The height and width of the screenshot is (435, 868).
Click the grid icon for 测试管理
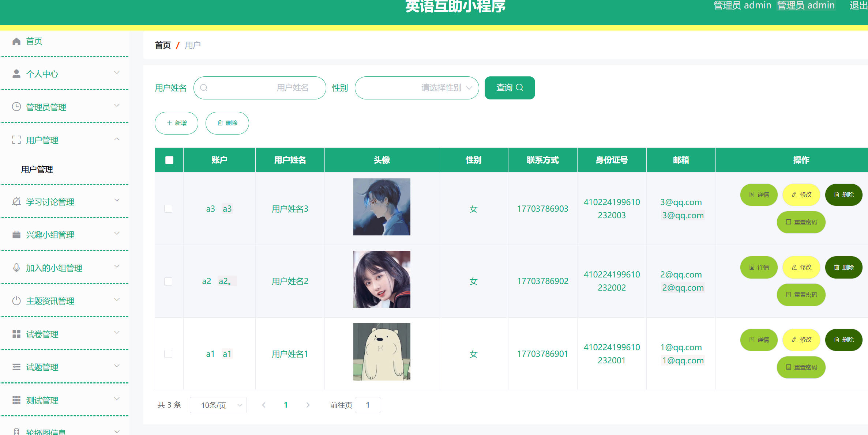[16, 400]
